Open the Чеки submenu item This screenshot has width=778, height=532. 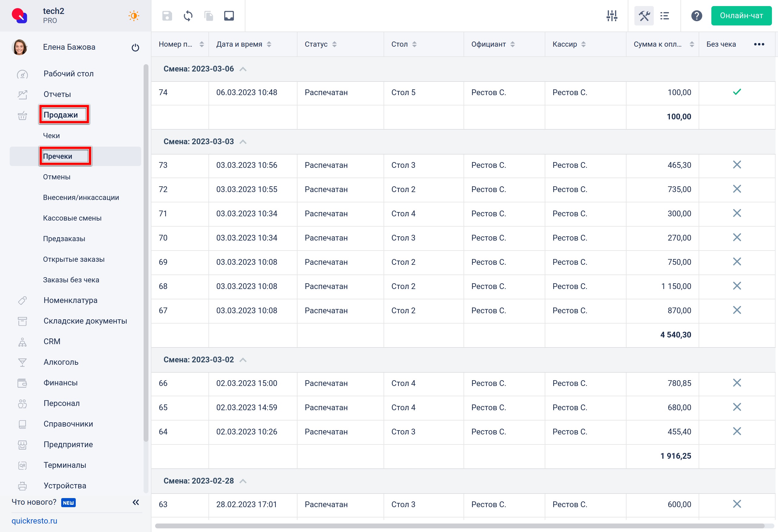pyautogui.click(x=51, y=136)
